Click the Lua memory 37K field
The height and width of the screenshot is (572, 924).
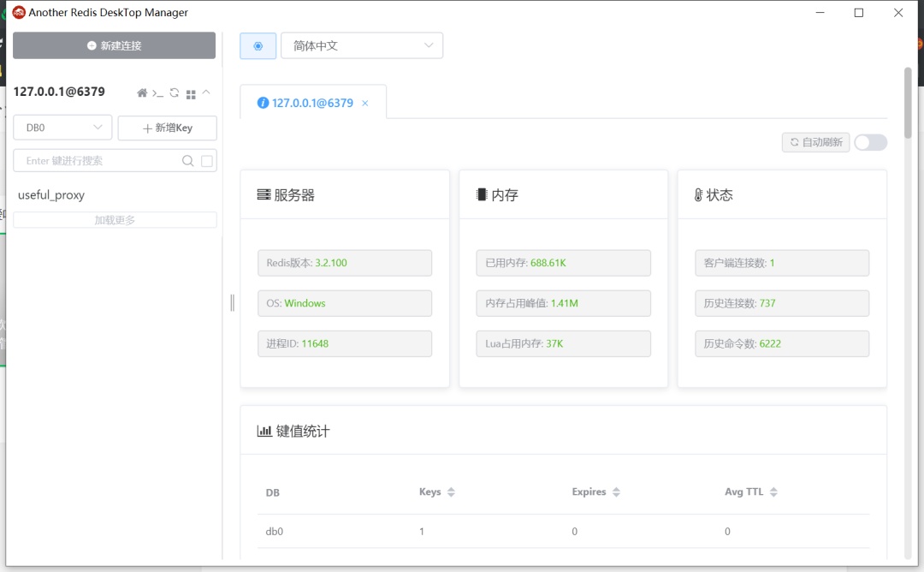[563, 343]
